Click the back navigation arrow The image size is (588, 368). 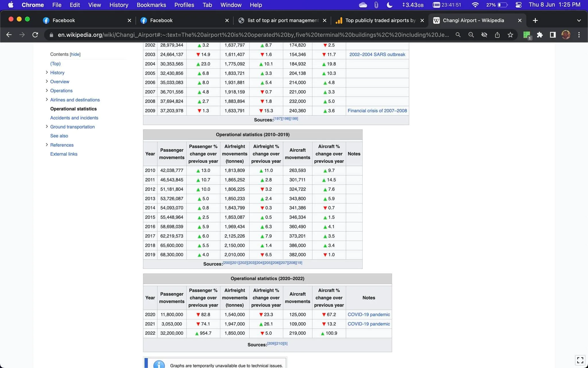(x=9, y=34)
